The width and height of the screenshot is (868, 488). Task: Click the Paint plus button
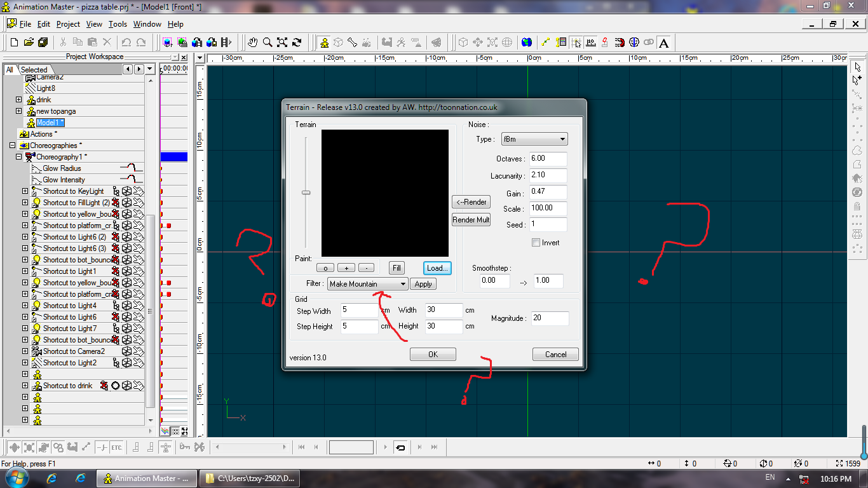coord(346,268)
